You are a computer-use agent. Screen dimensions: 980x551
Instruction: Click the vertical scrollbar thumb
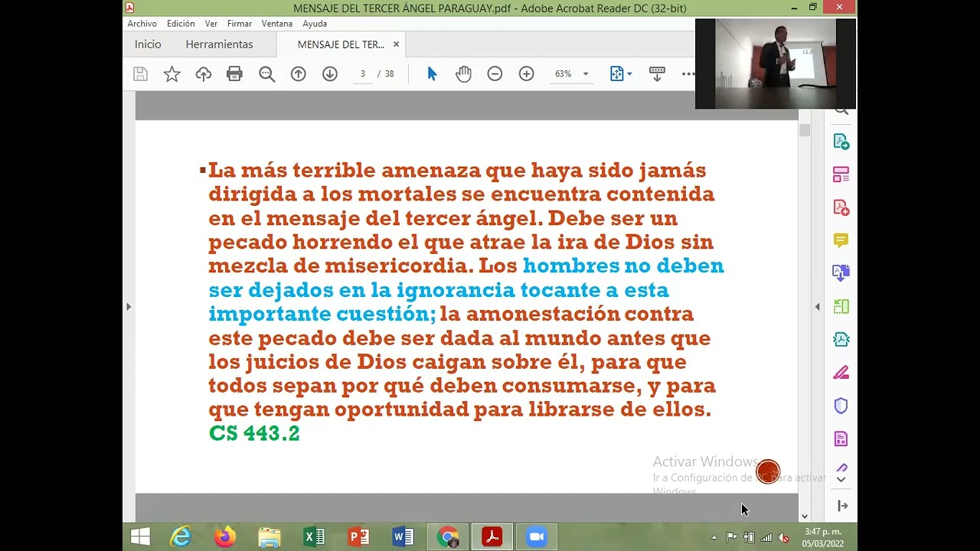point(804,130)
